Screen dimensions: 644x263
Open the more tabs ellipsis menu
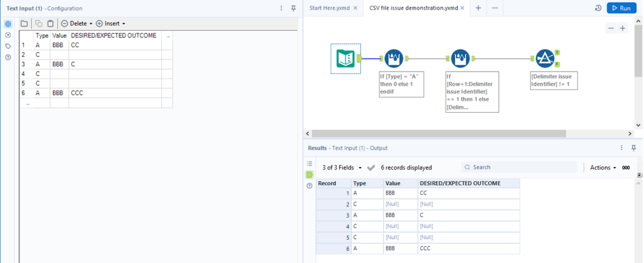tap(495, 8)
